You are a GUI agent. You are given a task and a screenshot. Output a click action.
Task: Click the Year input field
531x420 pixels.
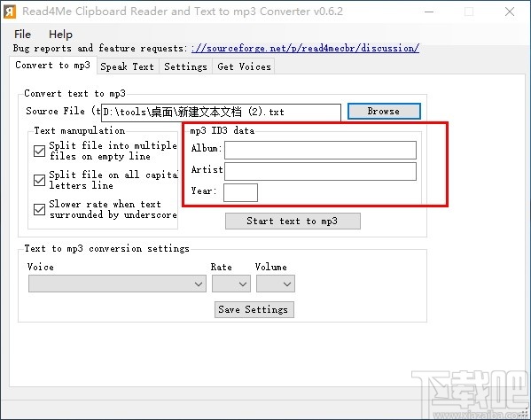pyautogui.click(x=240, y=192)
